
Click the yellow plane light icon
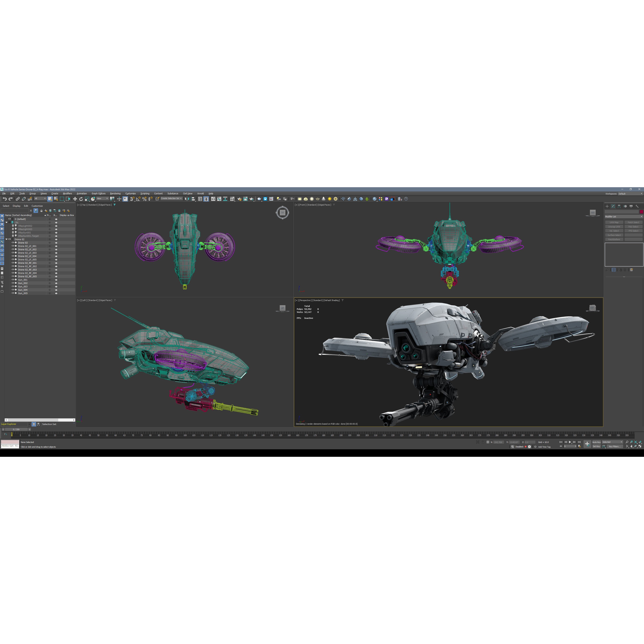point(300,199)
